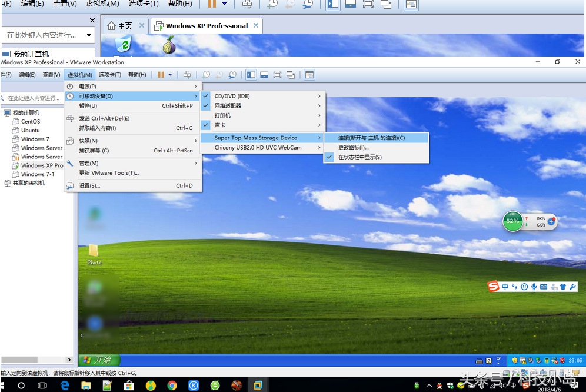This screenshot has height=392, width=586.
Task: Open the pause button dropdown arrow in front toolbar
Action: [x=170, y=75]
